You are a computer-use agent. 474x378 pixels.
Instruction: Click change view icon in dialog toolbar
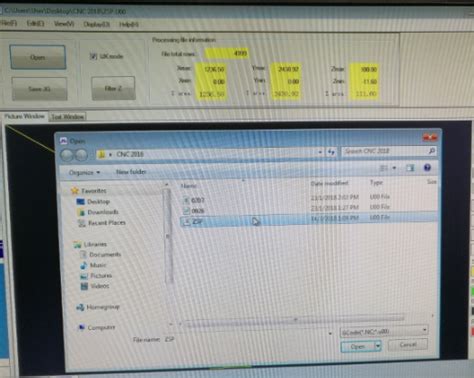click(x=384, y=168)
